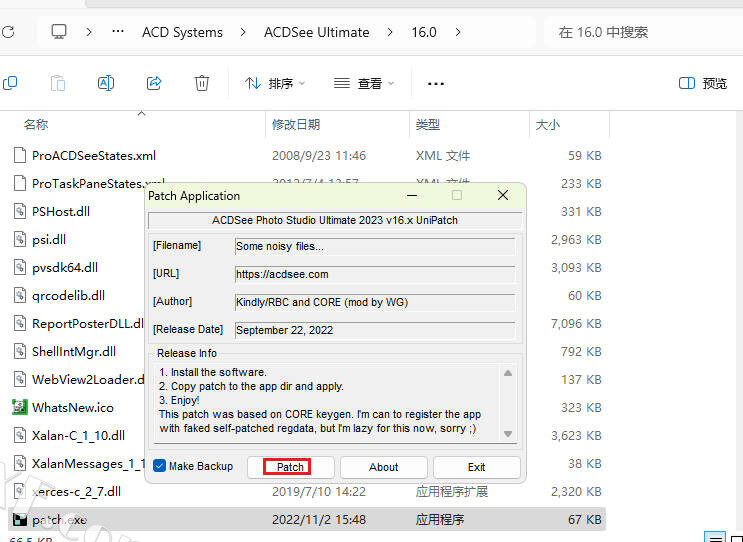This screenshot has width=743, height=542.
Task: Sort by 名称 column header
Action: click(x=36, y=125)
